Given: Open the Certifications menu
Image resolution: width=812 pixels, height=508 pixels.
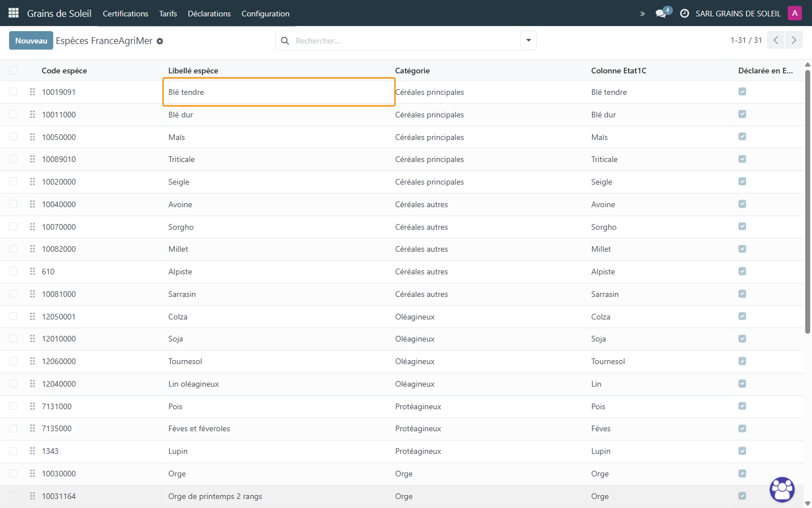Looking at the screenshot, I should tap(125, 14).
